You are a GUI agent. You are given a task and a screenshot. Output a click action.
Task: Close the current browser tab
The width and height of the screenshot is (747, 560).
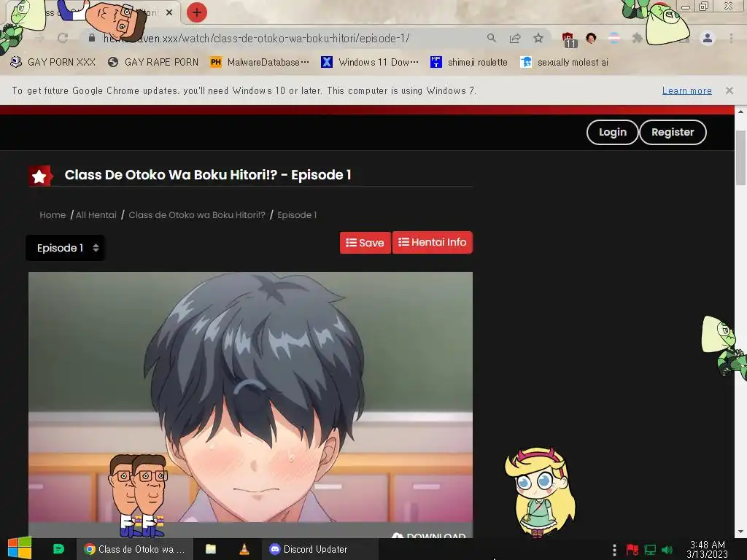pyautogui.click(x=169, y=12)
